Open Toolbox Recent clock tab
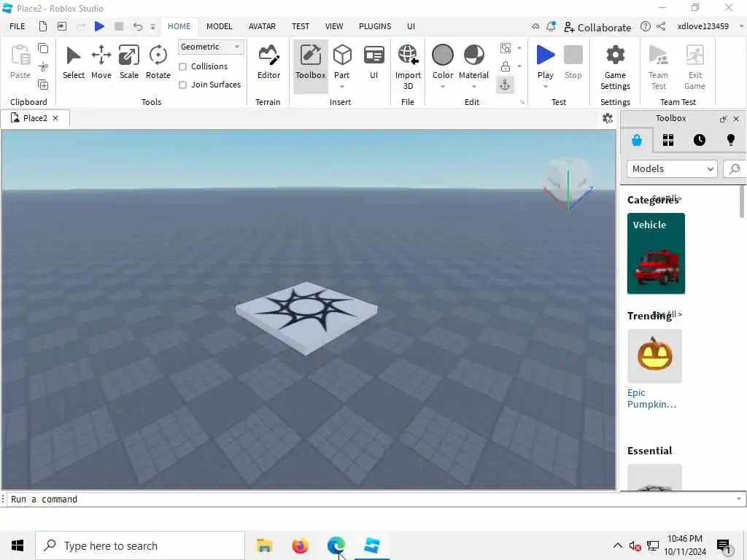This screenshot has width=747, height=560. (700, 140)
